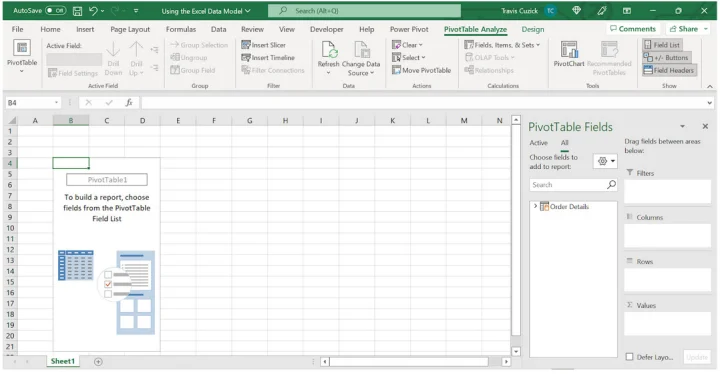Open Change Data Source
This screenshot has height=374, width=720.
click(x=361, y=58)
